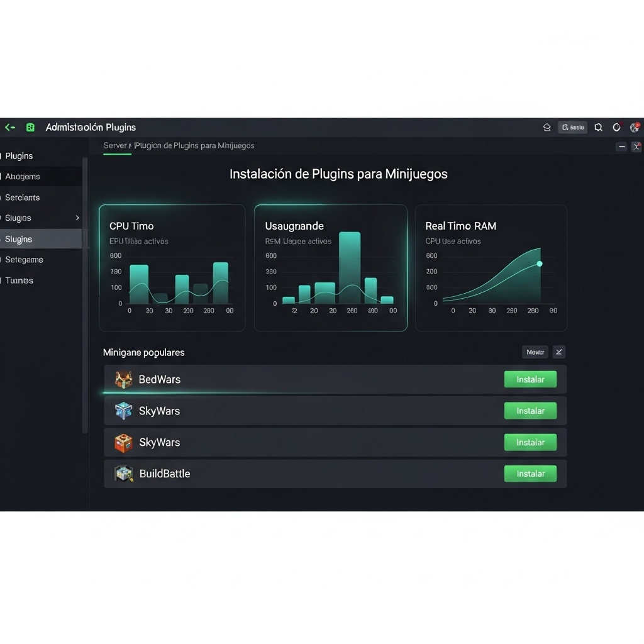Select the BuildBattle row label
The image size is (644, 644).
click(165, 474)
